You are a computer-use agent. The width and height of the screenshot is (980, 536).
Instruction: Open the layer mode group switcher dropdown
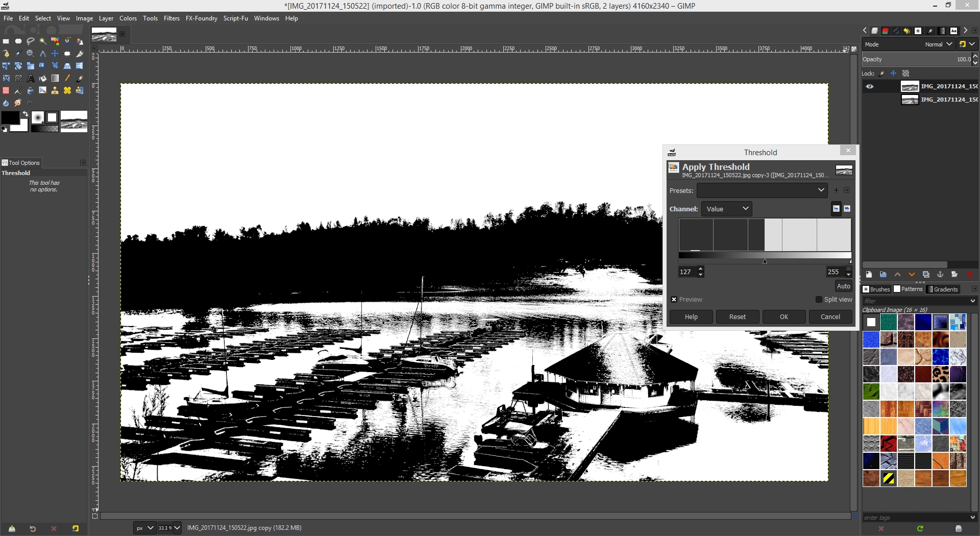pyautogui.click(x=967, y=44)
